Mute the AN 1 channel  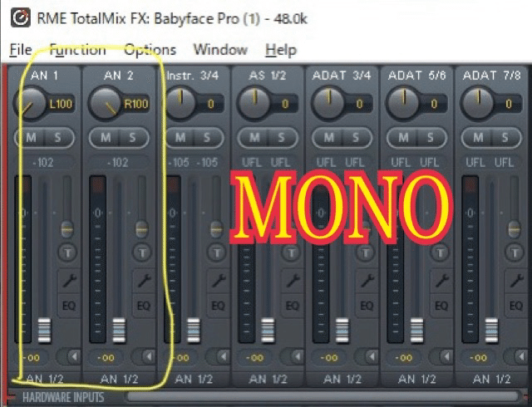31,138
